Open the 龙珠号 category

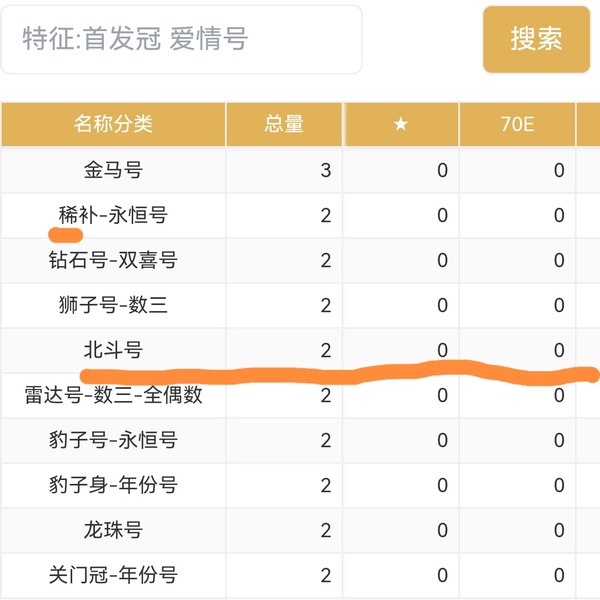(113, 530)
